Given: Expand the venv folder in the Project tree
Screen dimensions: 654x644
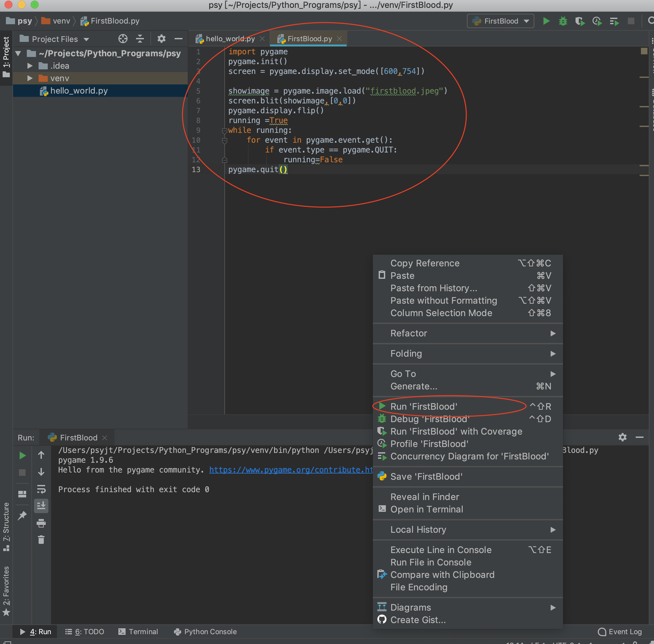Looking at the screenshot, I should pos(30,78).
